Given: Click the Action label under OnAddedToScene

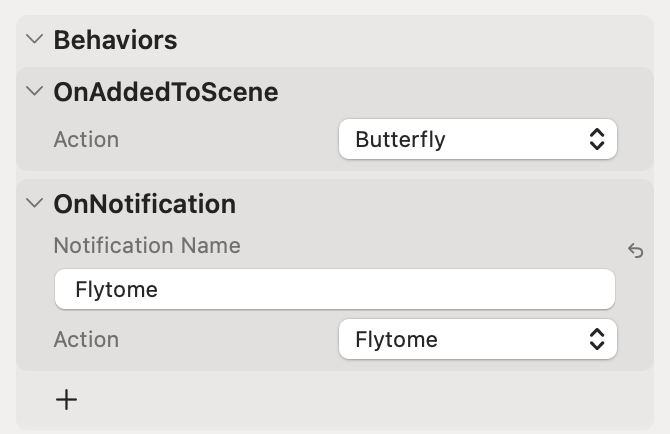Looking at the screenshot, I should tap(86, 140).
